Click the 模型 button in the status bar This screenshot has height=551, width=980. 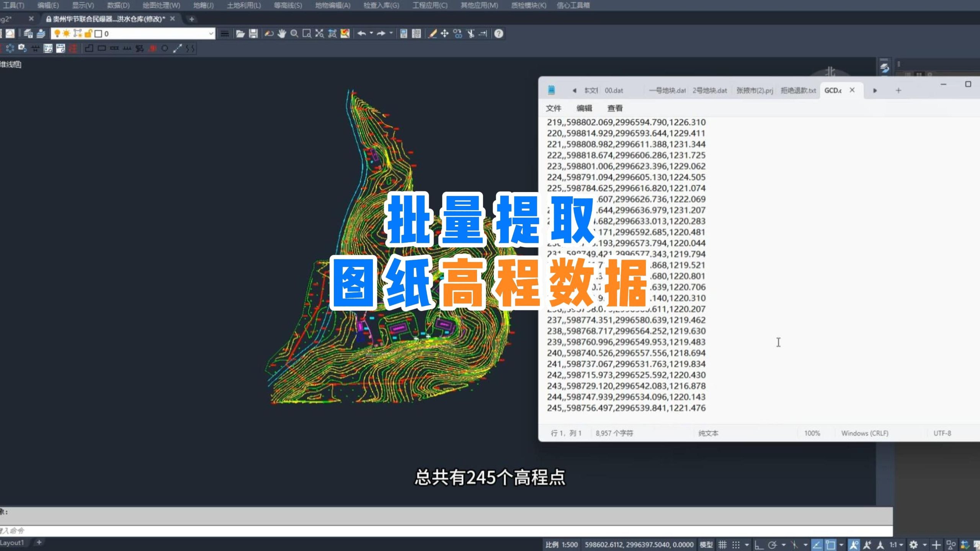tap(706, 544)
